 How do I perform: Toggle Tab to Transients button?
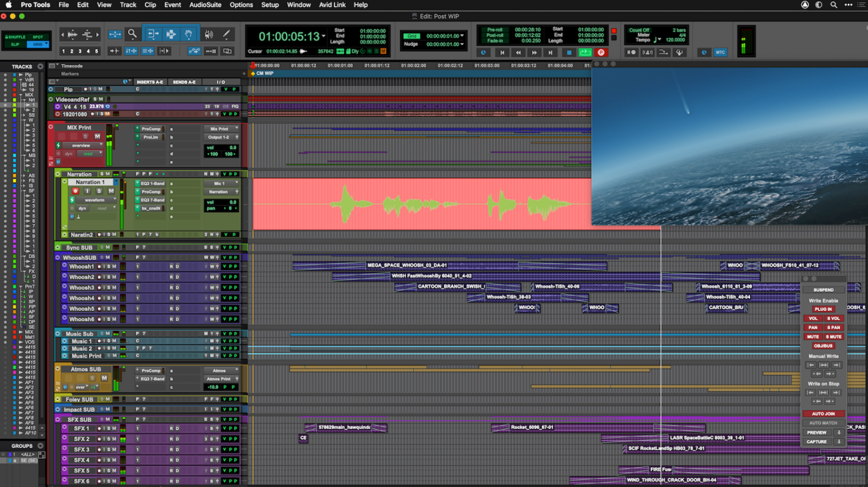click(114, 51)
